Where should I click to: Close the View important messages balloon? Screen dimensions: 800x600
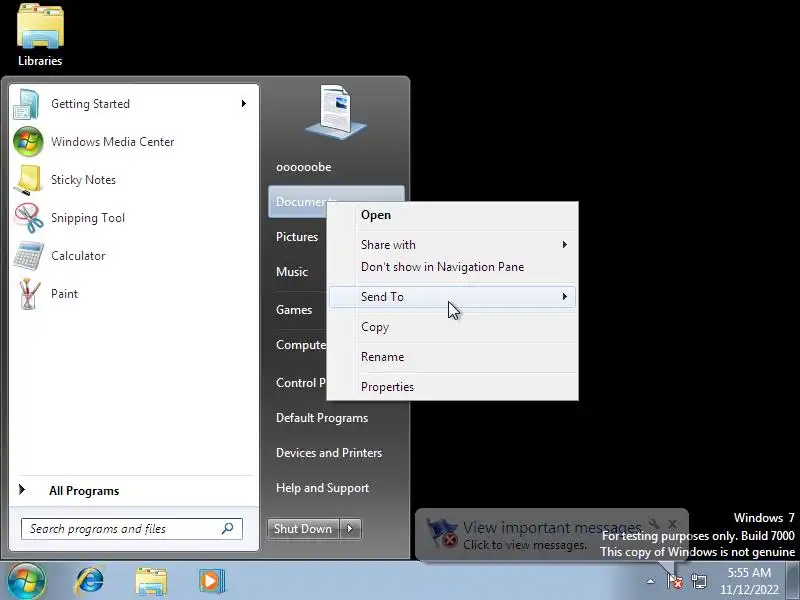[672, 523]
